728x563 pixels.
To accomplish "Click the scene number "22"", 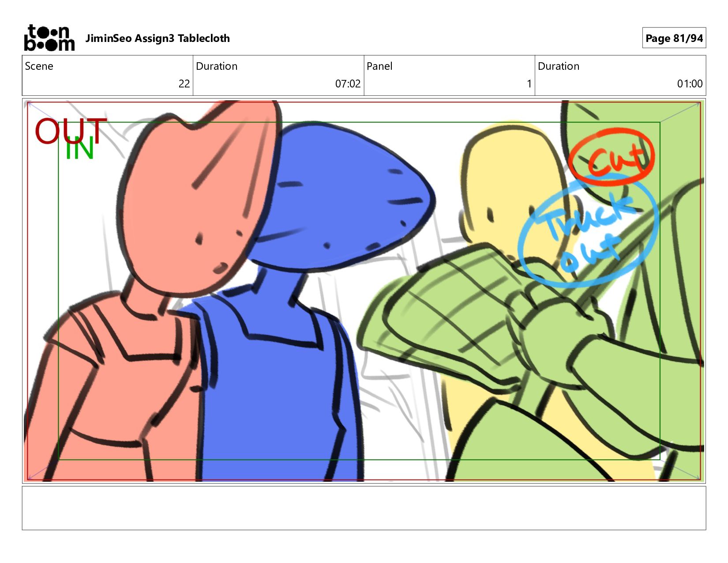I will pyautogui.click(x=184, y=83).
